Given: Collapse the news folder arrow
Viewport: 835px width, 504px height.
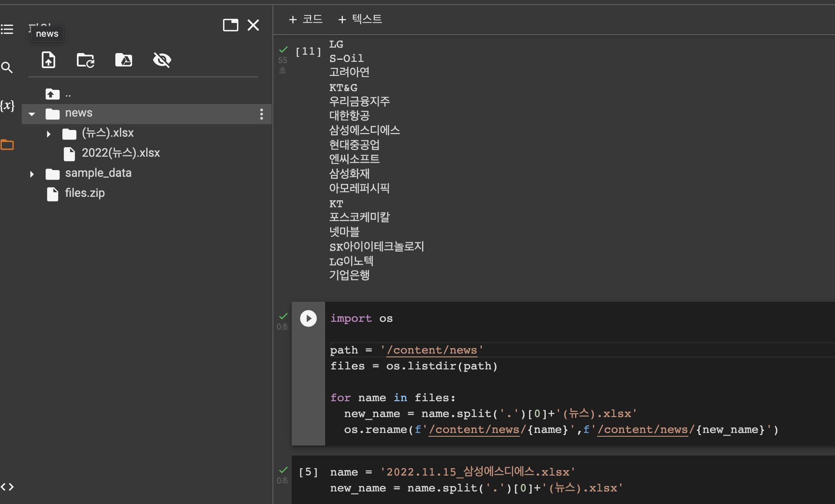Looking at the screenshot, I should click(x=32, y=114).
